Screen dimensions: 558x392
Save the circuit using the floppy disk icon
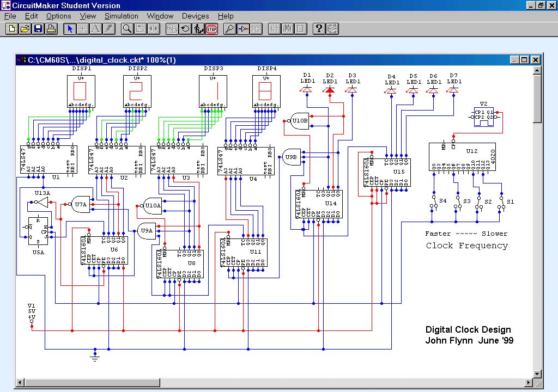click(38, 29)
